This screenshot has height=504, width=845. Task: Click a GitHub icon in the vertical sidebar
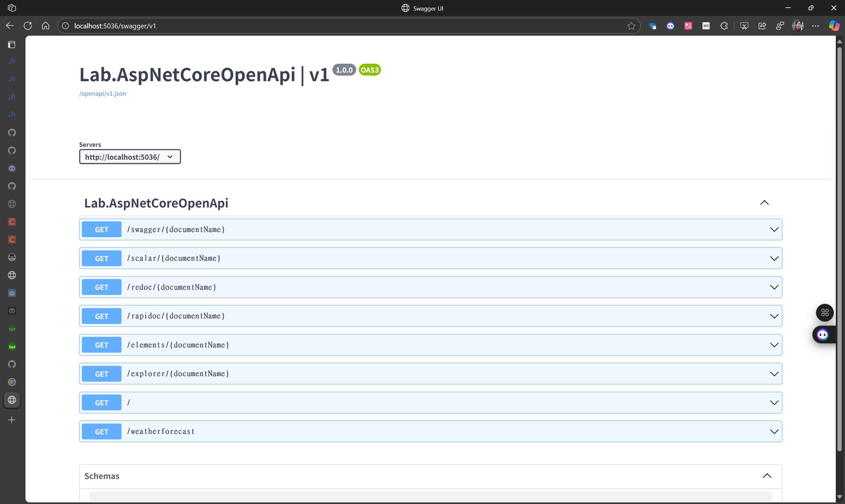click(x=12, y=132)
